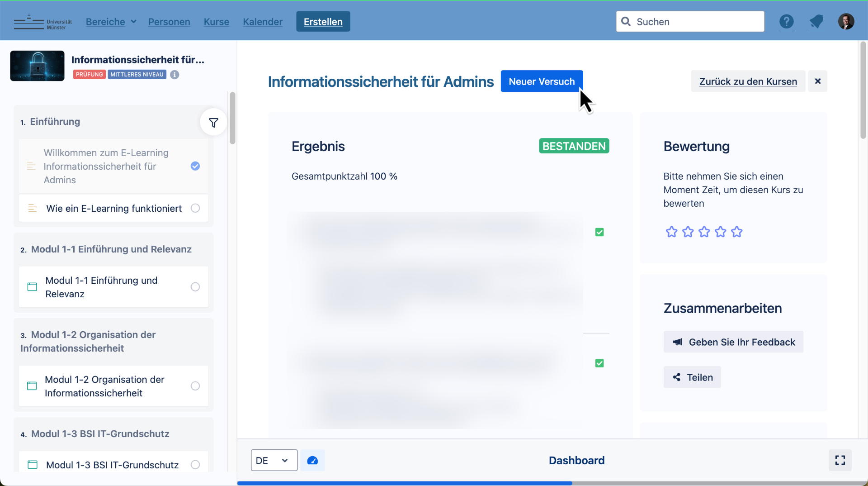Collapse section 3. Modul 1-2 Organisation header
The image size is (868, 486).
[x=88, y=342]
